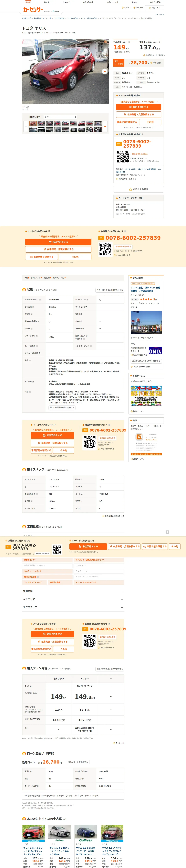The image size is (186, 868).
Task: Open the recommended car with 本体 175.1万円
Action: pos(33,846)
